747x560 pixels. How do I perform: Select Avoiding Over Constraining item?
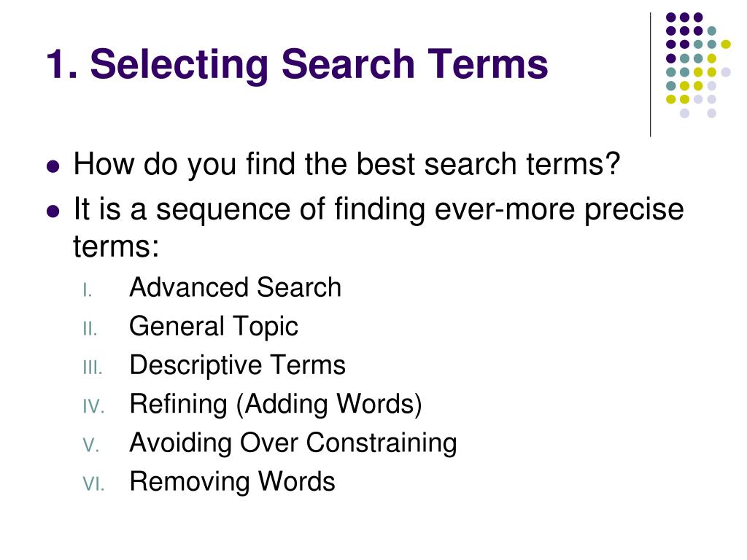[293, 443]
